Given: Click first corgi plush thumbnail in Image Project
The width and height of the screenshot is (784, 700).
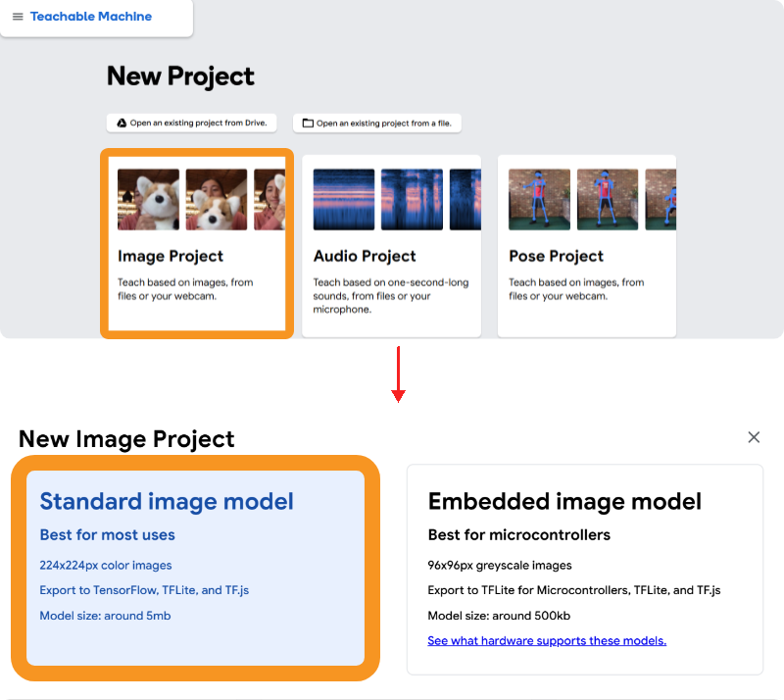Looking at the screenshot, I should tap(149, 200).
